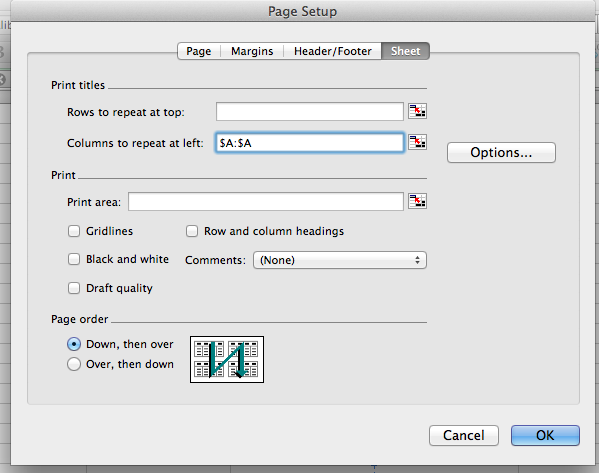This screenshot has width=599, height=473.
Task: Switch to the Margins tab
Action: point(252,51)
